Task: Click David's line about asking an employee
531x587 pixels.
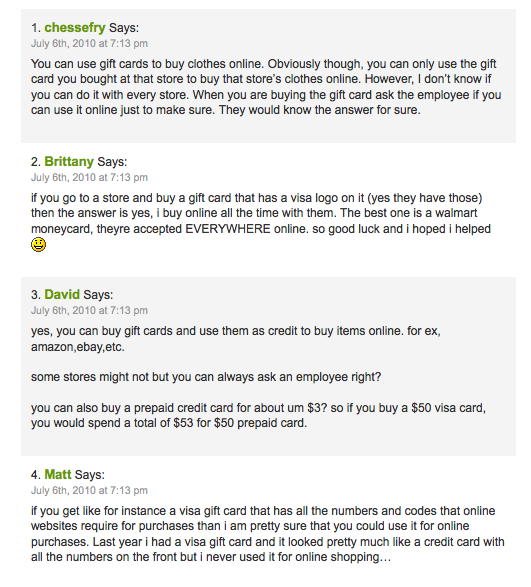Action: (206, 377)
